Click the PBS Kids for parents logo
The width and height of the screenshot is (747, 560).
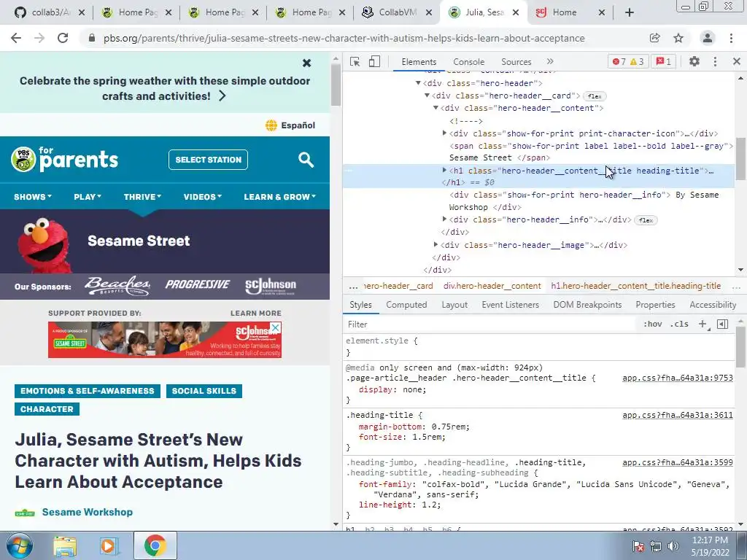[x=65, y=159]
